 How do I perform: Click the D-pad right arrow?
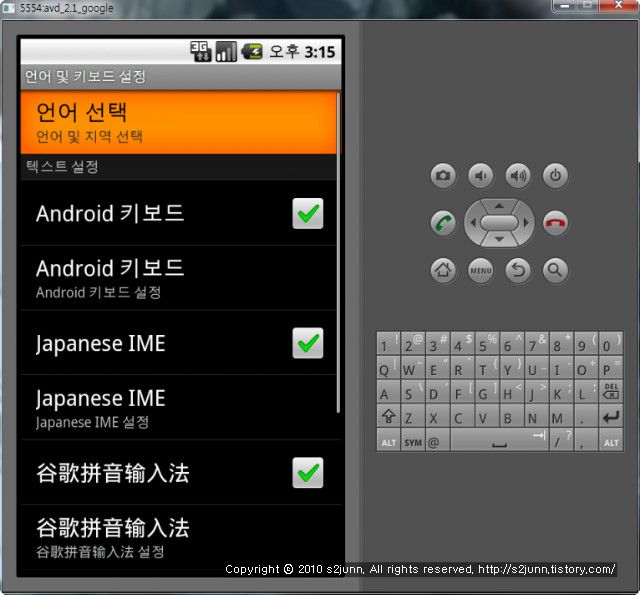(x=526, y=223)
